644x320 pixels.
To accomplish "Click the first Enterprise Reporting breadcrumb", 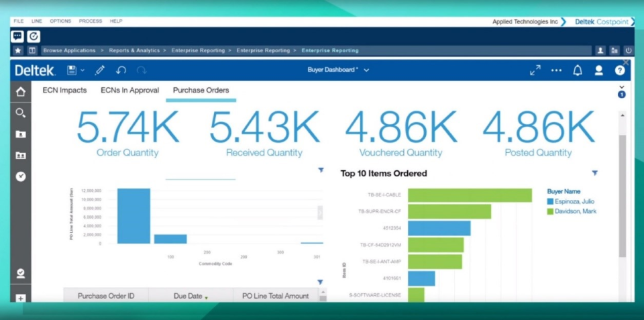I will click(x=198, y=50).
